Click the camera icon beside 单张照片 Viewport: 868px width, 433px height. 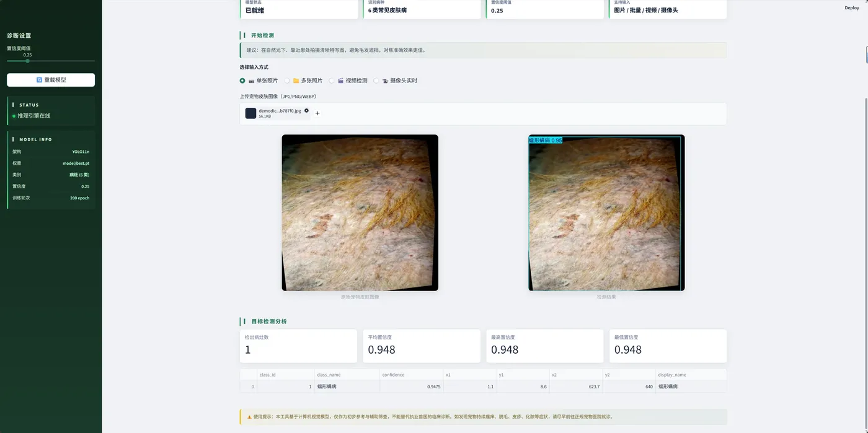click(x=252, y=81)
